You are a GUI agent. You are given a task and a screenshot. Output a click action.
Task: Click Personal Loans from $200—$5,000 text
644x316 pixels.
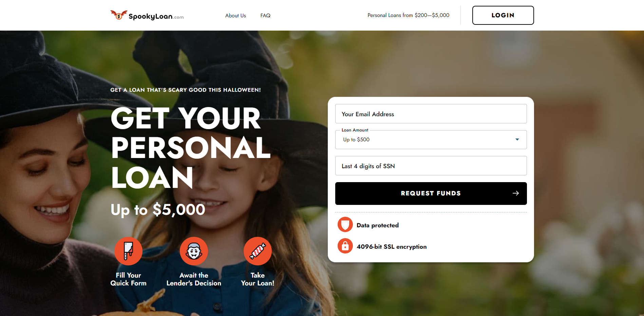click(x=408, y=15)
